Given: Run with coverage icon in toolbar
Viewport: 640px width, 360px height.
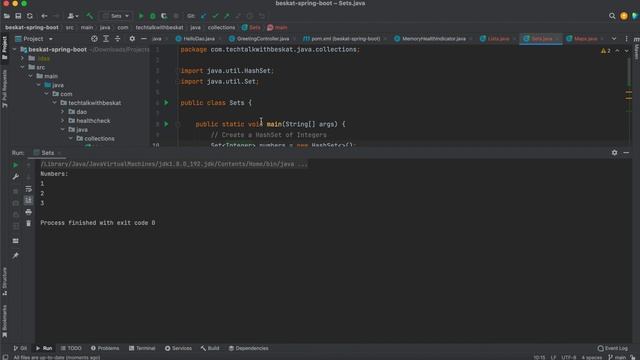Looking at the screenshot, I should click(x=164, y=16).
